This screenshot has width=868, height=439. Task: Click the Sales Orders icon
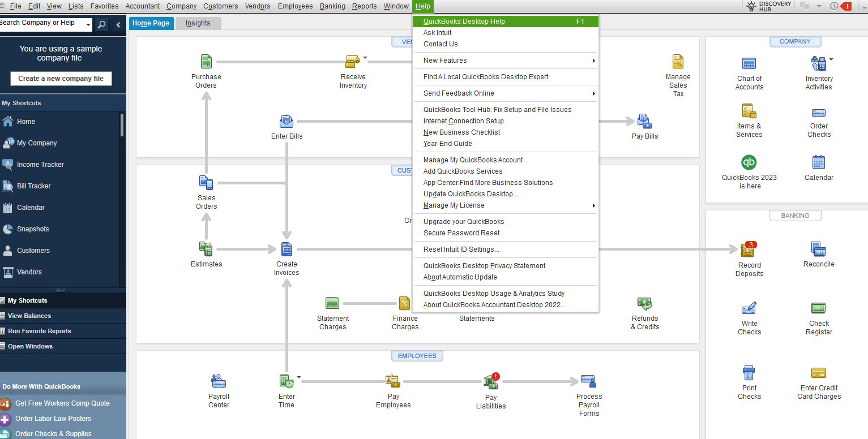[x=206, y=183]
